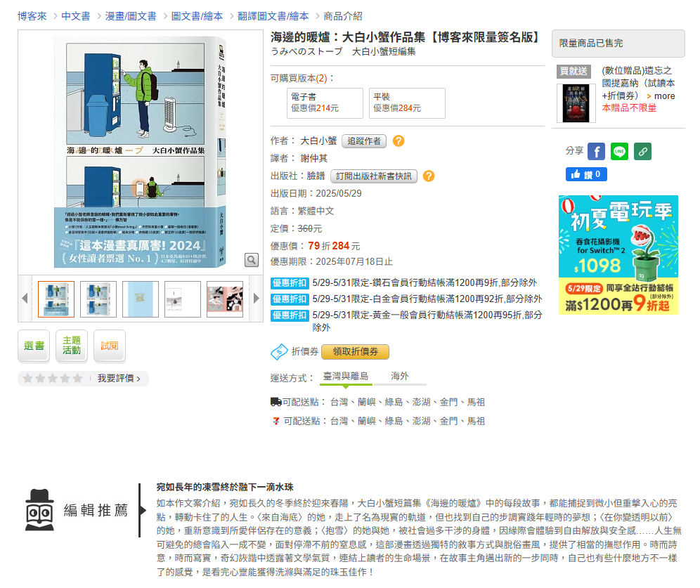
Task: Switch to 臺灣與離島 shipping tab
Action: 346,377
